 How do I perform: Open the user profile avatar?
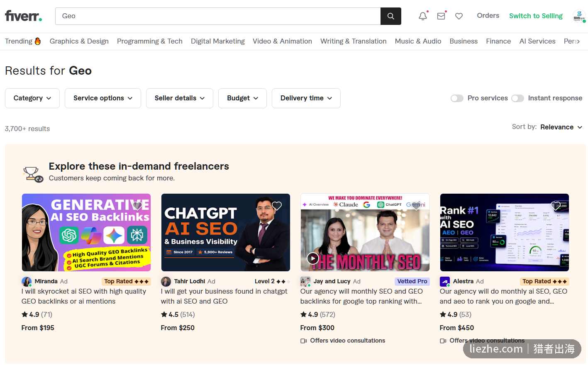tap(579, 16)
